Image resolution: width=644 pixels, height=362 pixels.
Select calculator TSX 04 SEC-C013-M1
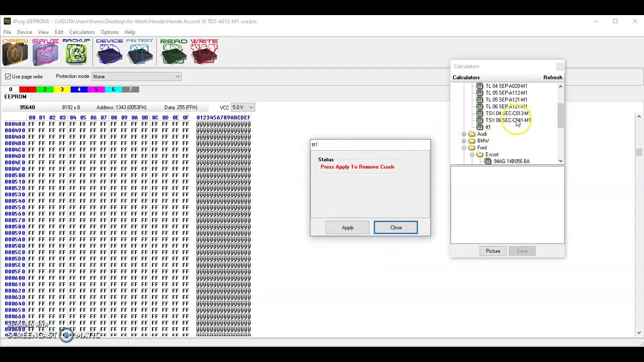point(507,113)
